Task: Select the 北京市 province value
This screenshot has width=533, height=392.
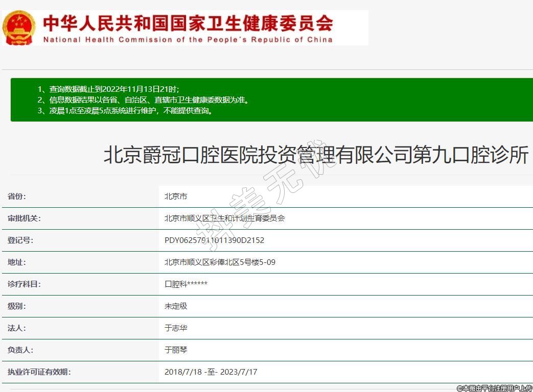Action: point(176,197)
